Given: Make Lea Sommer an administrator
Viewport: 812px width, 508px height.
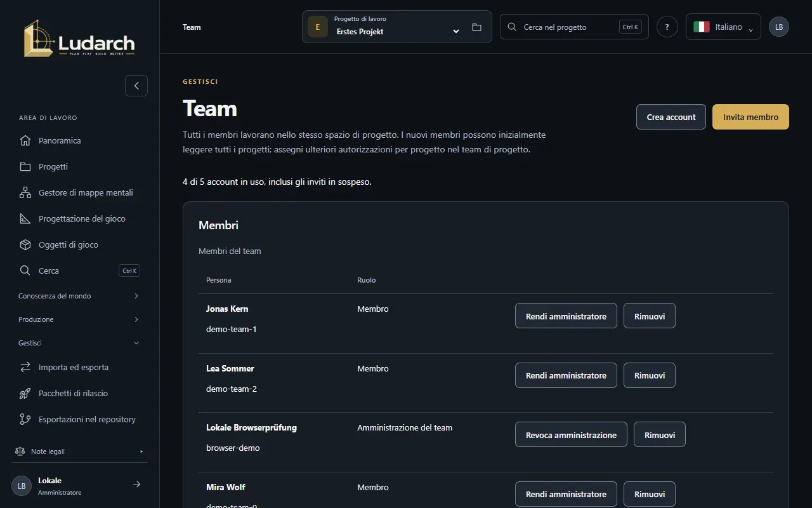Looking at the screenshot, I should pyautogui.click(x=566, y=375).
